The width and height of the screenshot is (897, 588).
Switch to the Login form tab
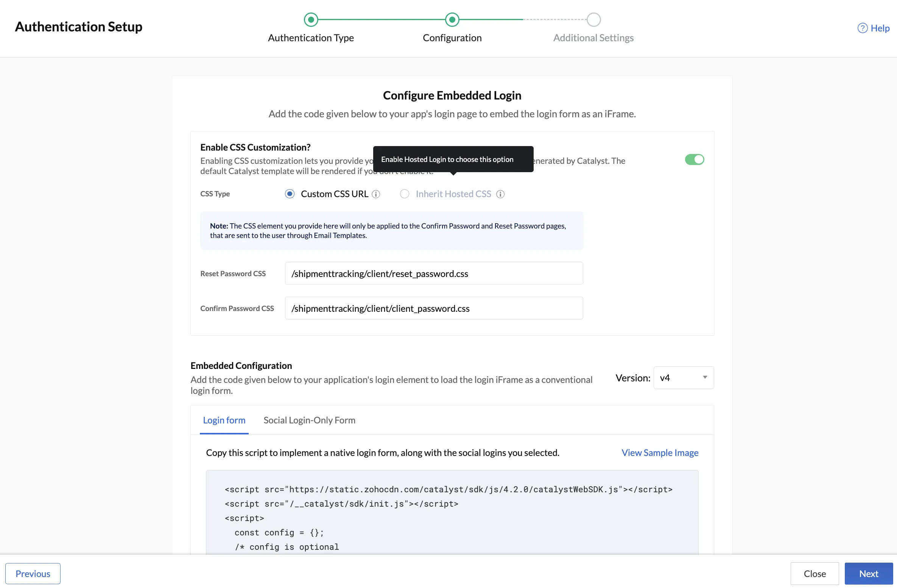pos(224,420)
